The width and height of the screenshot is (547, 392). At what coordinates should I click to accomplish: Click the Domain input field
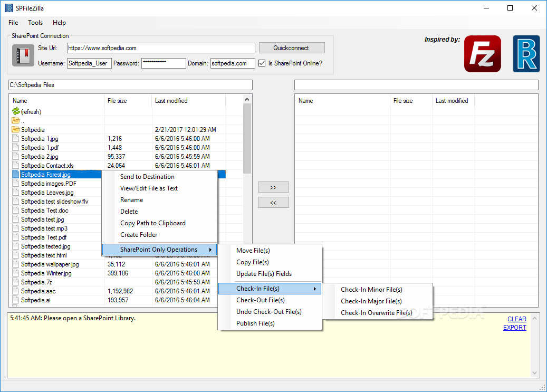click(x=233, y=63)
